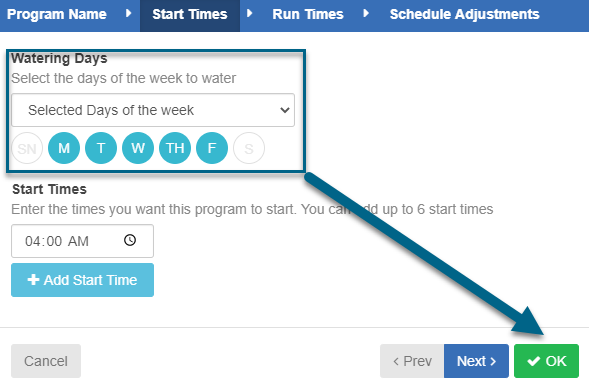The height and width of the screenshot is (388, 589).
Task: Turn off Thursday watering day
Action: [175, 148]
